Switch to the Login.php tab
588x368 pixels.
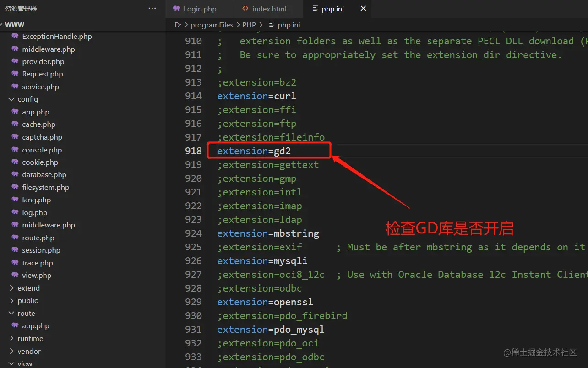coord(200,9)
